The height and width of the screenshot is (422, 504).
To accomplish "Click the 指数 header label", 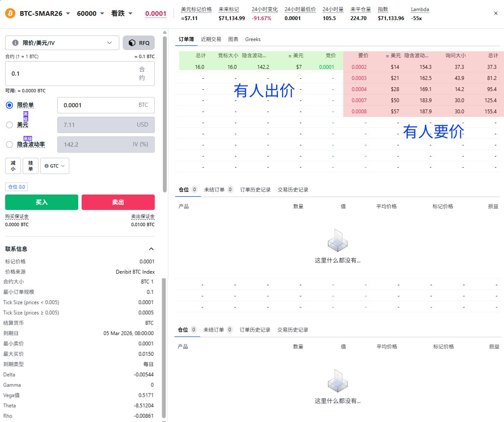I will click(x=383, y=9).
